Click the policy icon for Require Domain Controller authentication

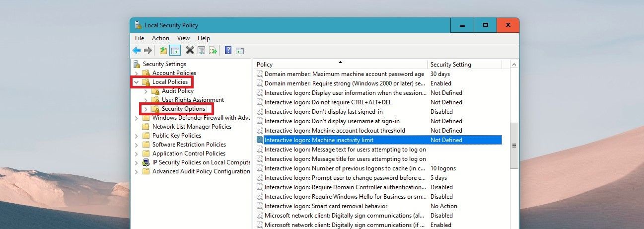click(260, 187)
